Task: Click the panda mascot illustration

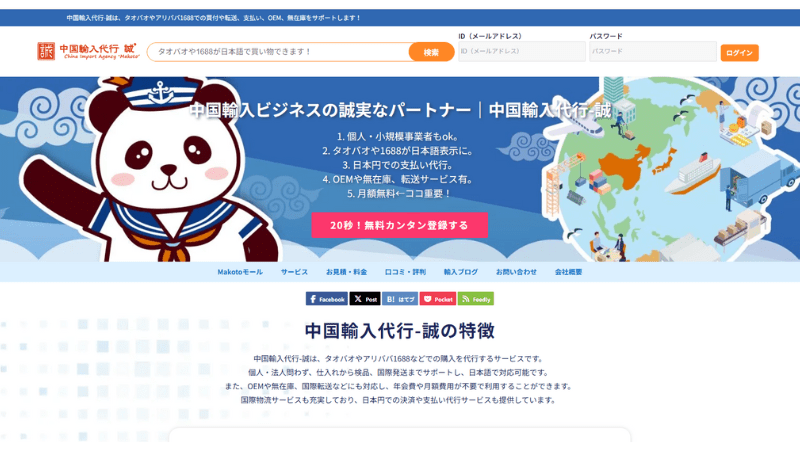Action: click(x=148, y=169)
